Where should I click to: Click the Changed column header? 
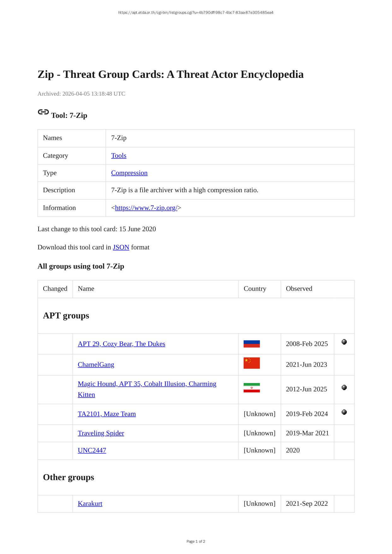55,289
